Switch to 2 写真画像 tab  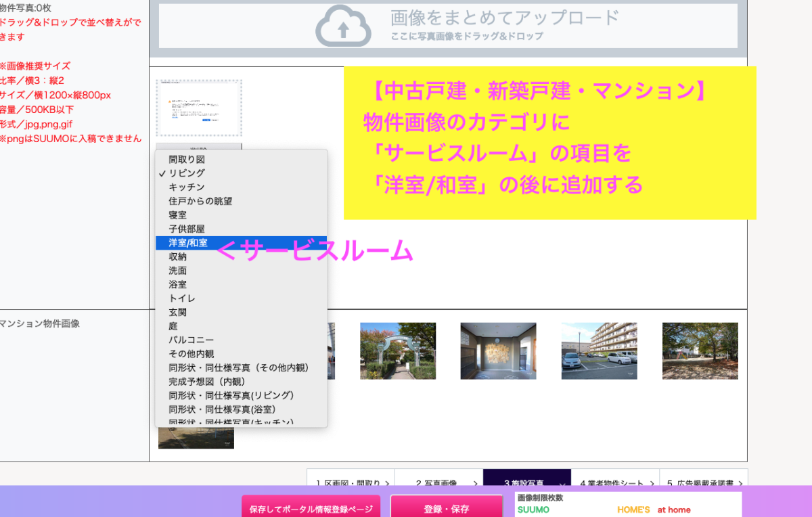pyautogui.click(x=438, y=483)
